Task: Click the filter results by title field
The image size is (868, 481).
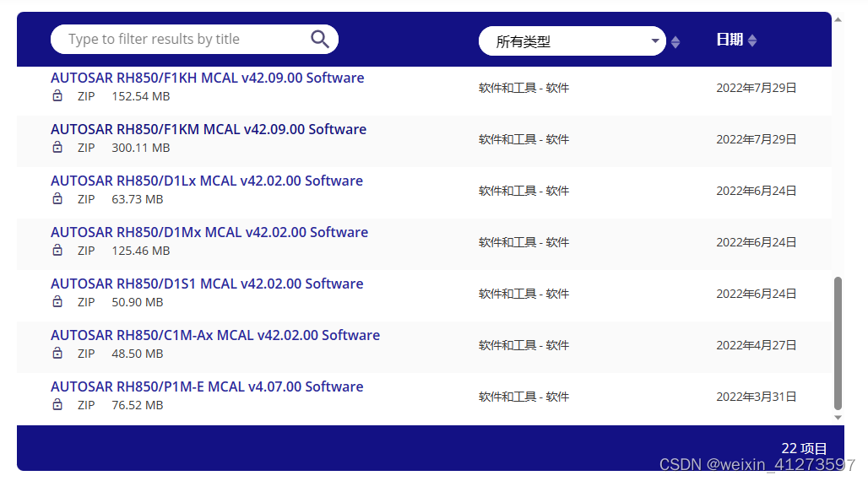Action: coord(194,40)
